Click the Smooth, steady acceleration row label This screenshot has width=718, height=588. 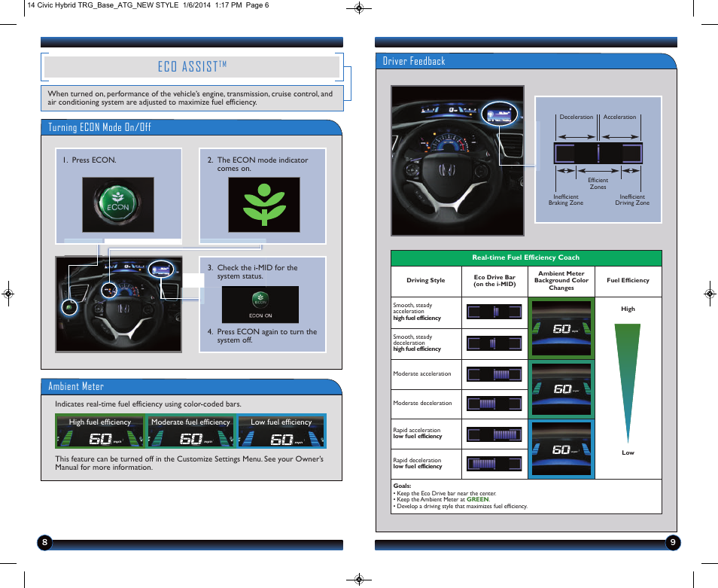pos(417,312)
